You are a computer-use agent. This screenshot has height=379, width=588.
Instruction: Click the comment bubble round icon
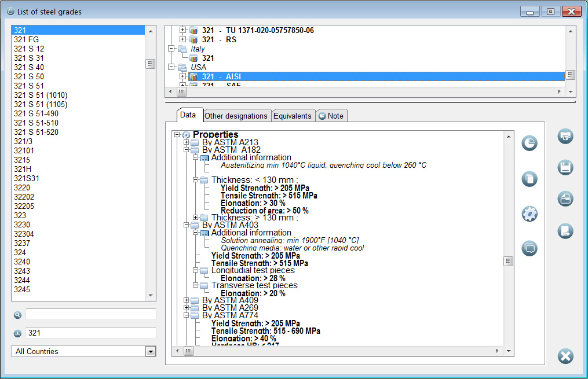(529, 248)
